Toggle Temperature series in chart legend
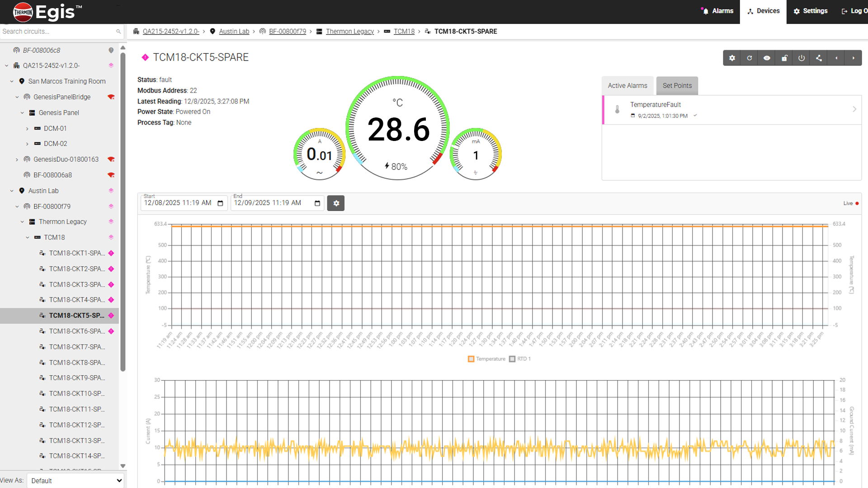 point(486,359)
